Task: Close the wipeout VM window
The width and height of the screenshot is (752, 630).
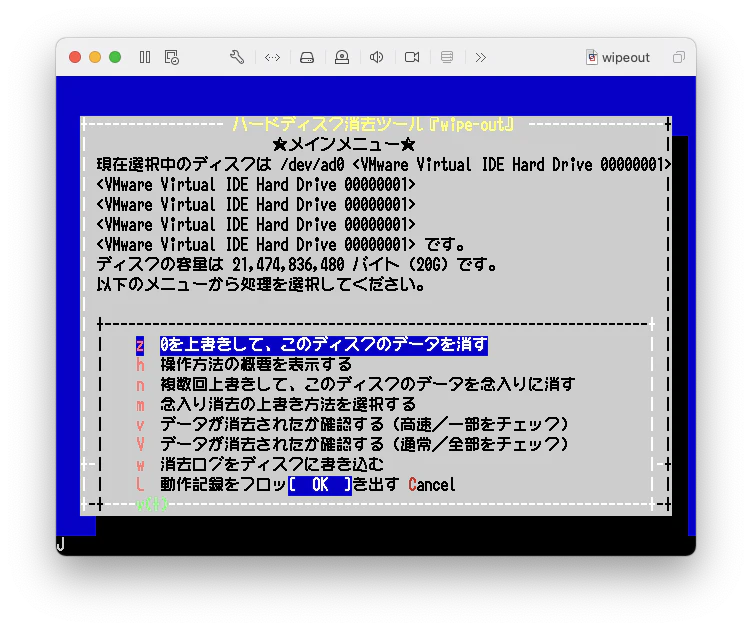Action: [75, 58]
